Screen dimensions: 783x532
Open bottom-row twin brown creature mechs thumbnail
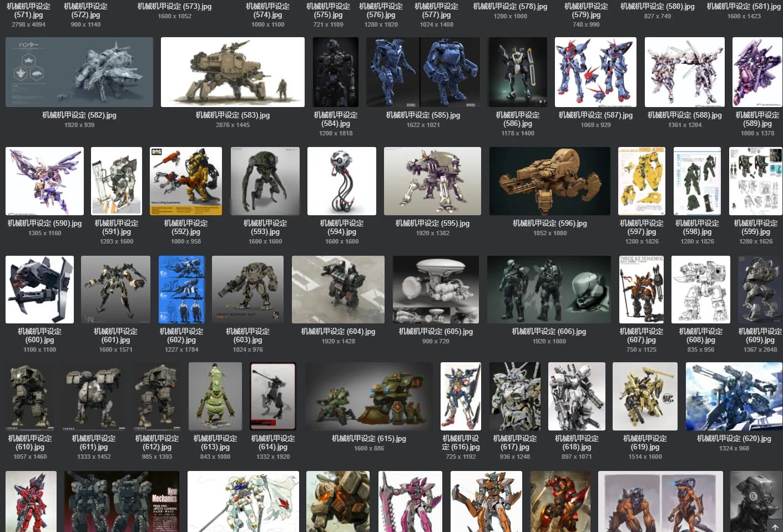pyautogui.click(x=660, y=501)
